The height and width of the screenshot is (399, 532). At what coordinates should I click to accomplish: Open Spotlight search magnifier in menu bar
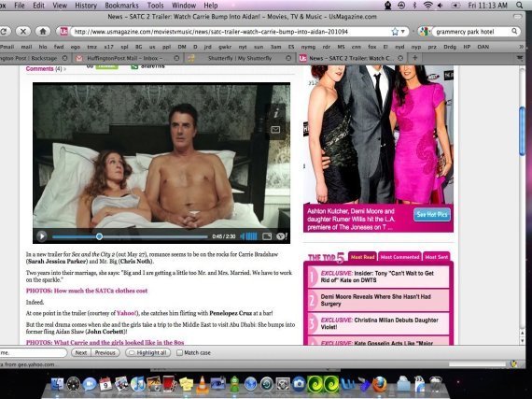point(520,5)
